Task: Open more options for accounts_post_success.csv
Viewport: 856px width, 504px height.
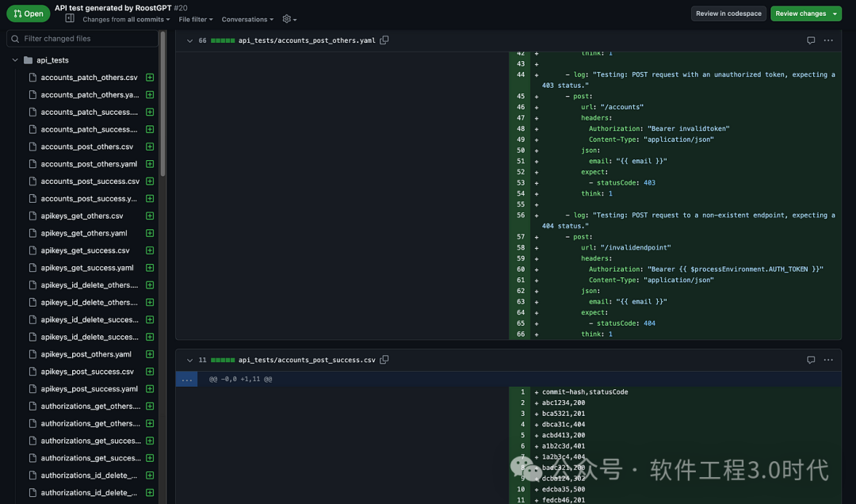Action: (x=828, y=360)
